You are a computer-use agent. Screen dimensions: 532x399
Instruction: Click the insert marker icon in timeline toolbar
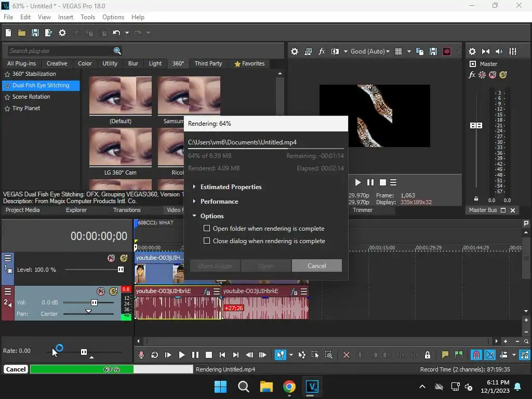pos(445,355)
